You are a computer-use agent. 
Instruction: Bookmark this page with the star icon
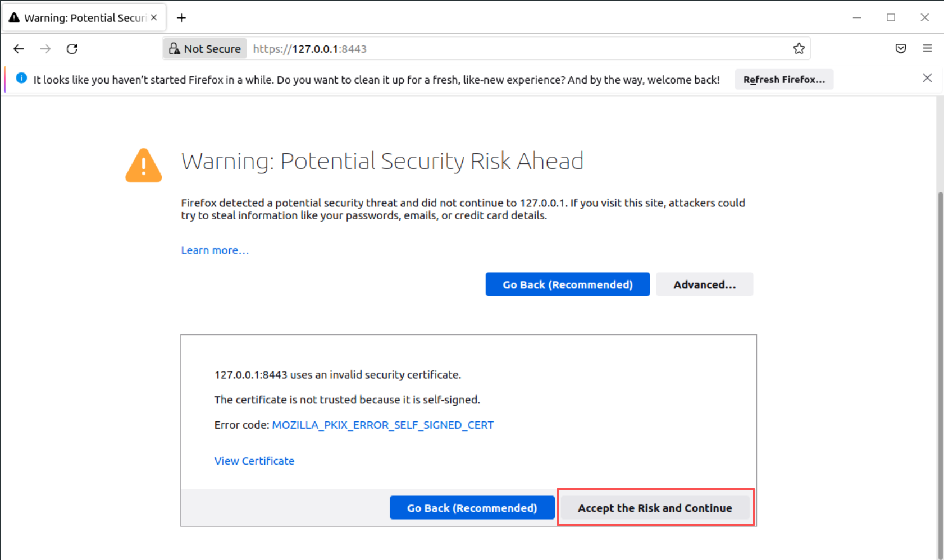coord(799,49)
